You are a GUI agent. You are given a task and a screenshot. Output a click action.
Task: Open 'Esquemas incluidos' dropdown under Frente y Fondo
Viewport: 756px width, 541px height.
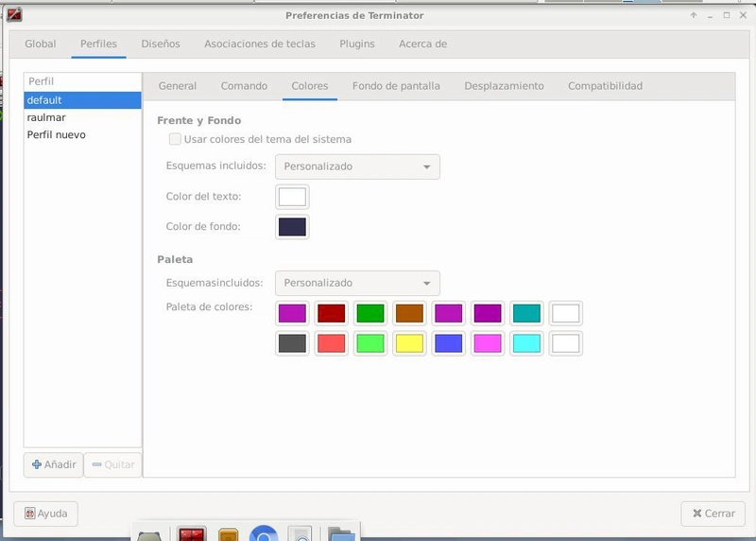pyautogui.click(x=357, y=166)
